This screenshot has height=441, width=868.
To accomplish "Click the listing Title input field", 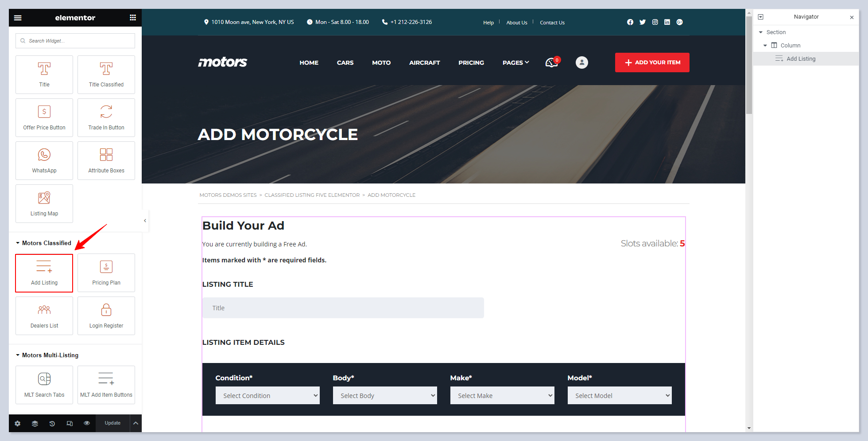I will click(x=343, y=308).
